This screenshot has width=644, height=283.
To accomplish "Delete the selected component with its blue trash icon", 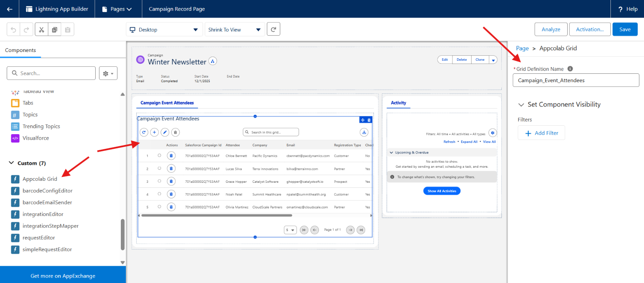I will 369,120.
